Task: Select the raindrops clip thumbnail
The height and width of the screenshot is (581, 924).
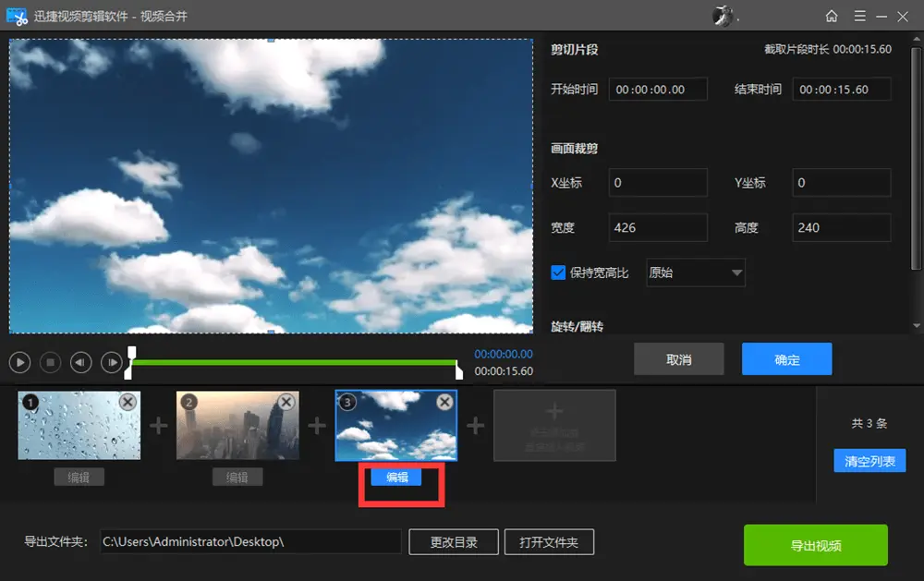Action: pyautogui.click(x=79, y=426)
